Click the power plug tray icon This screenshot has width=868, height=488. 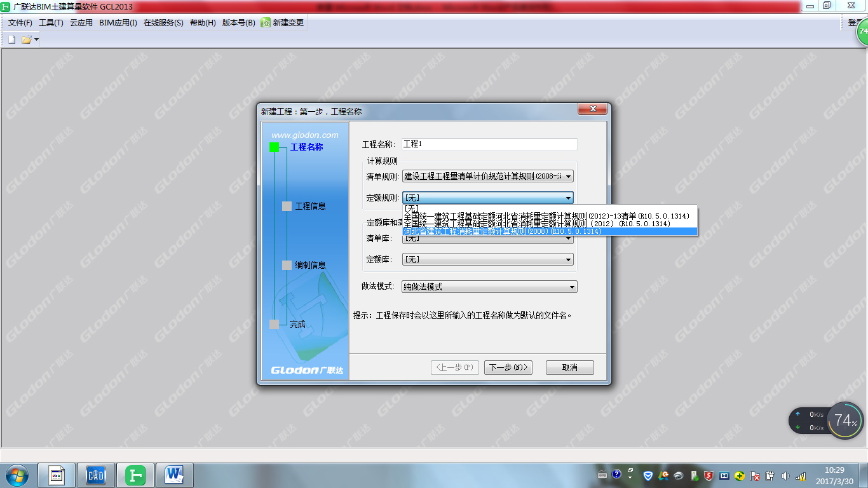[770, 475]
